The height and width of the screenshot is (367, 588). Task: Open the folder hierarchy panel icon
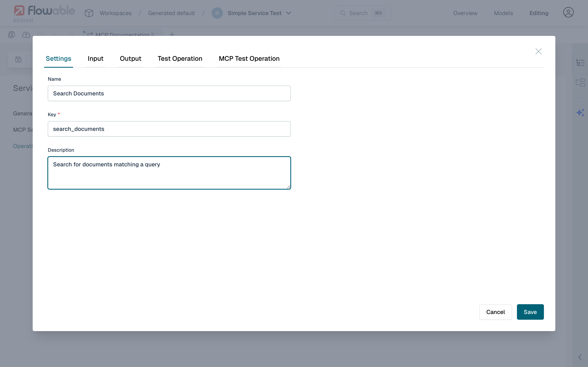click(581, 82)
